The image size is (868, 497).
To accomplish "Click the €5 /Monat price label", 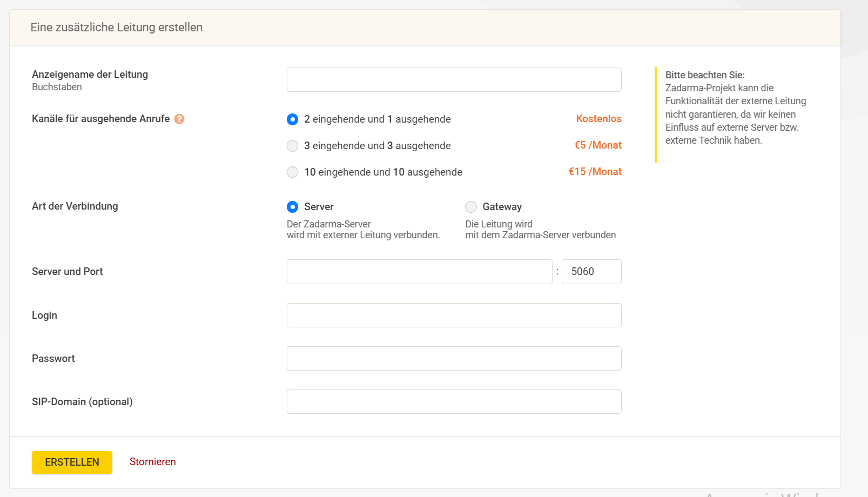I will 597,145.
